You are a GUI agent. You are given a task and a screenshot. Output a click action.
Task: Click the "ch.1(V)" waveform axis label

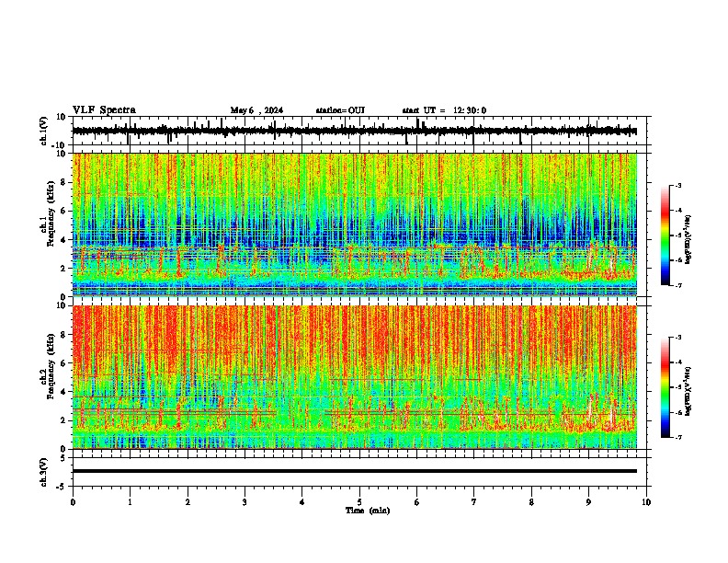[44, 131]
